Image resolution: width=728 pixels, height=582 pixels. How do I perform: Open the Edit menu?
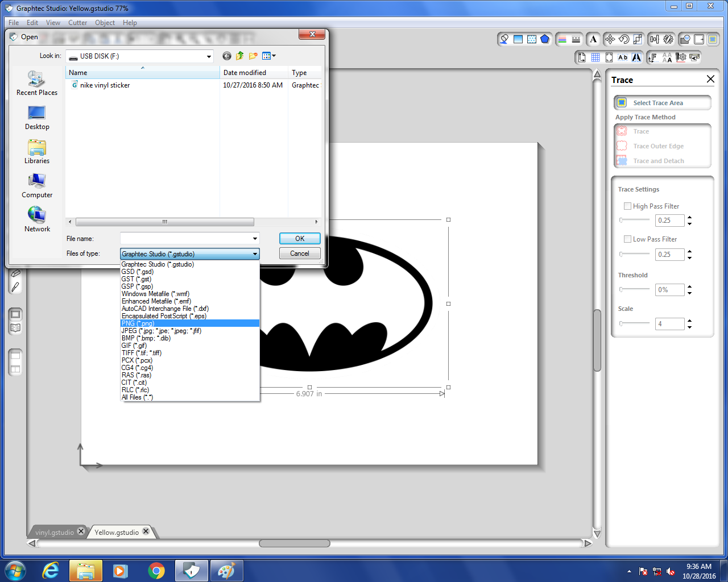pyautogui.click(x=32, y=23)
